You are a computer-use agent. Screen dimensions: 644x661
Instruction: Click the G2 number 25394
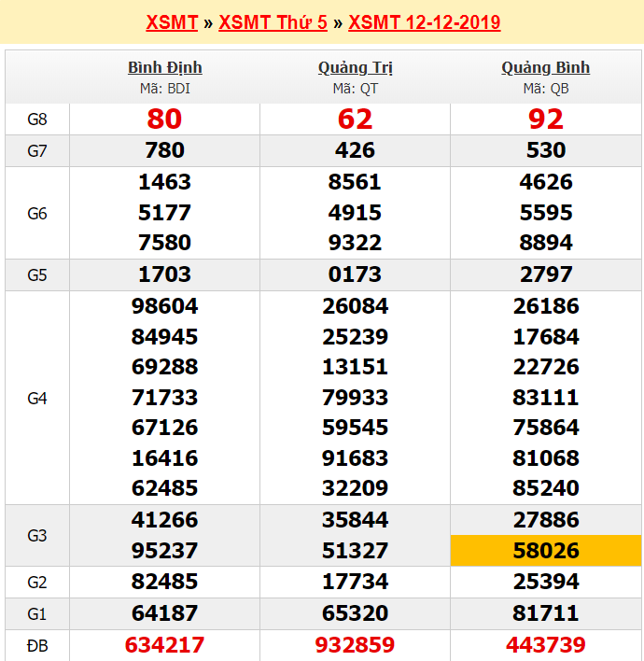(x=546, y=582)
